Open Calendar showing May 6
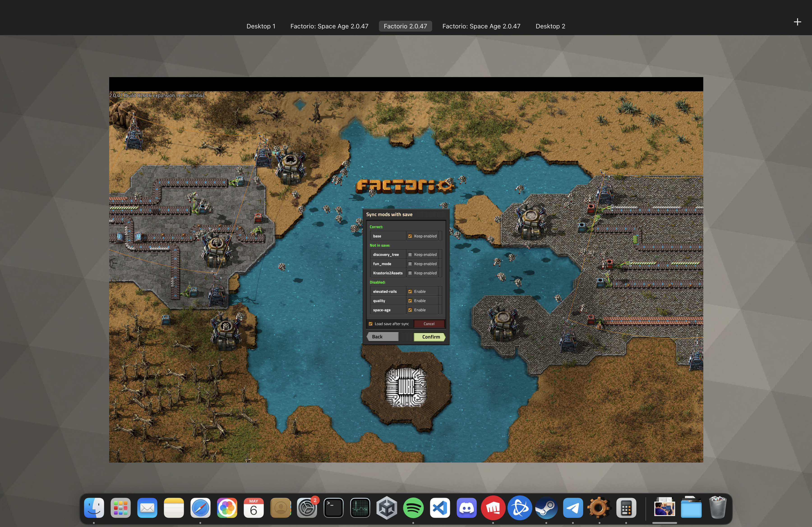 (254, 508)
